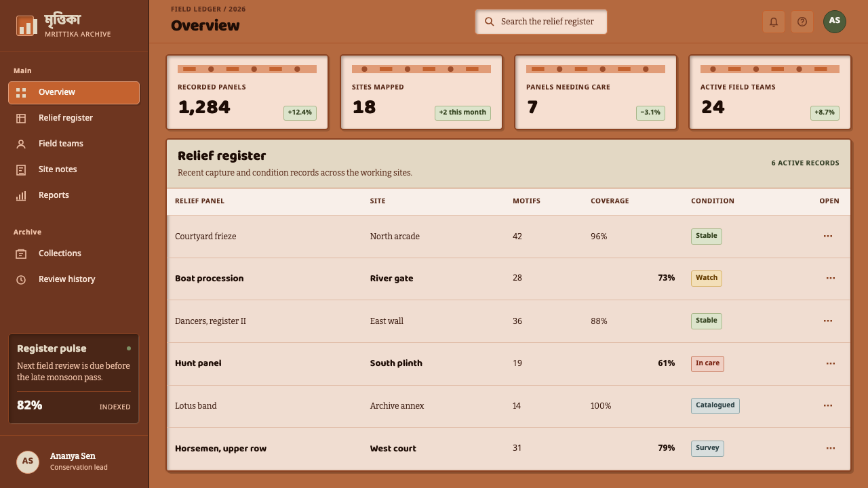868x488 pixels.
Task: Open Site notes page
Action: click(x=74, y=170)
